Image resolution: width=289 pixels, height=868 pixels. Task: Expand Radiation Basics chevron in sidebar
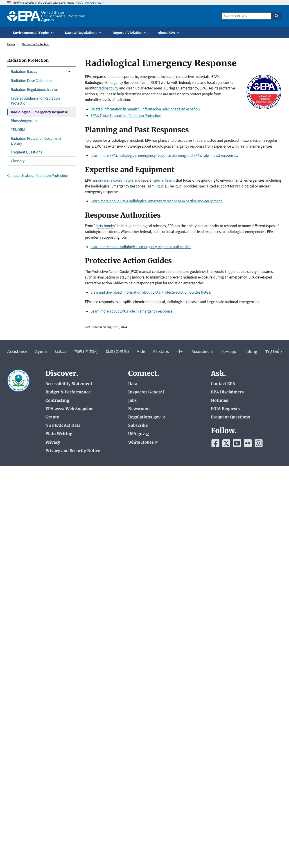[69, 71]
